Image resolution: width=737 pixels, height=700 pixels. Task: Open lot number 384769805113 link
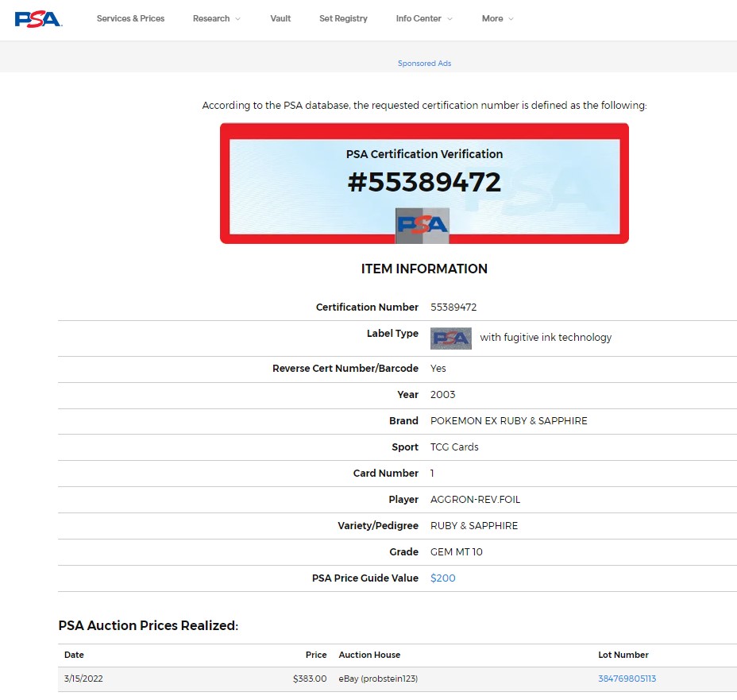(x=627, y=679)
